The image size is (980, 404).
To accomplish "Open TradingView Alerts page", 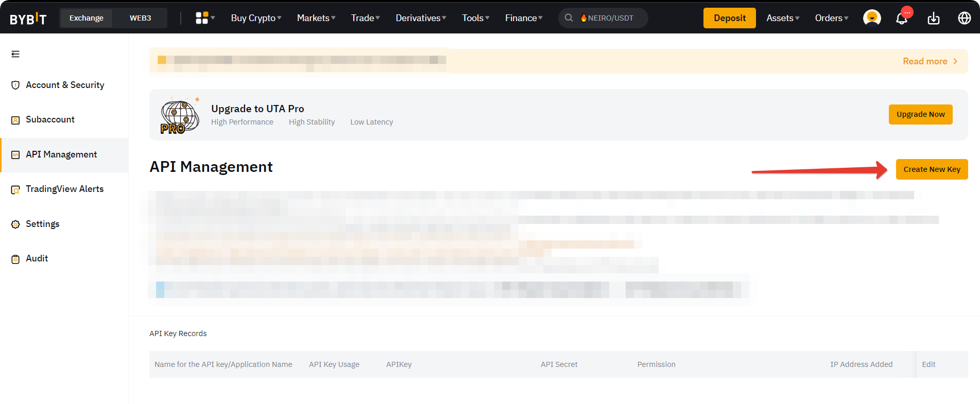I will point(64,189).
